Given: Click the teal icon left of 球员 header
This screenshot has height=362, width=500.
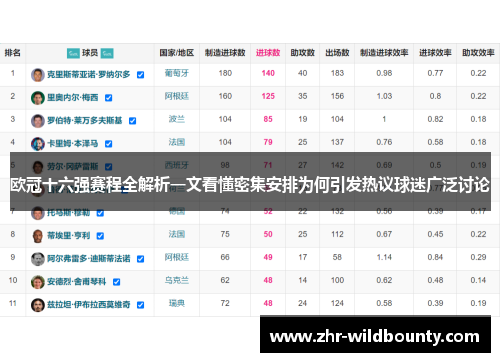Looking at the screenshot, I should [73, 53].
